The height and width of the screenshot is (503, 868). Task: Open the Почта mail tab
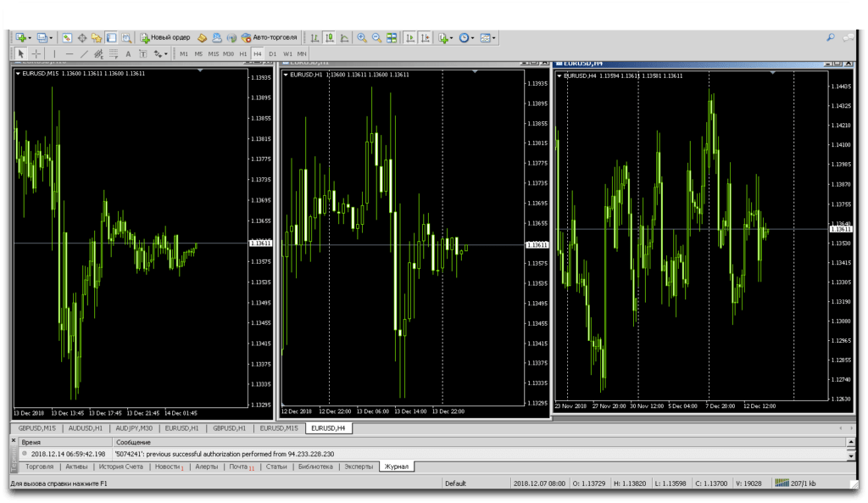pyautogui.click(x=239, y=467)
